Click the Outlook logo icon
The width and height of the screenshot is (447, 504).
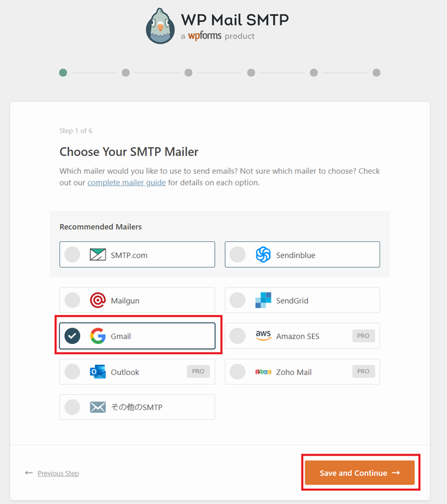[98, 372]
